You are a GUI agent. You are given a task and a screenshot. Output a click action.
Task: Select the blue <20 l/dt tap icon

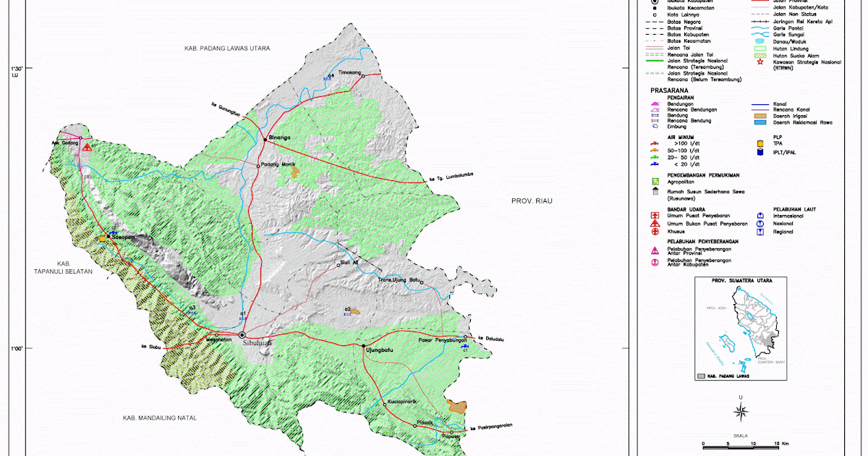(x=655, y=164)
